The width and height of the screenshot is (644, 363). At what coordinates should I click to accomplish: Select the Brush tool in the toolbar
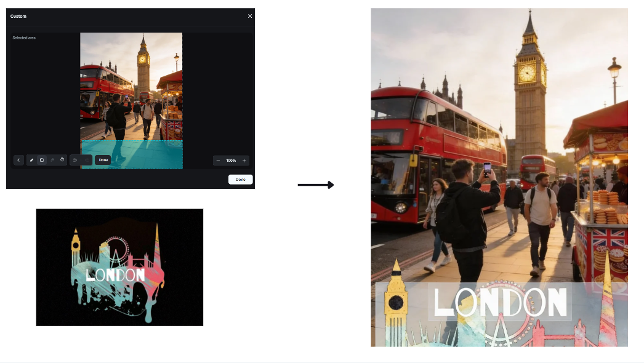pyautogui.click(x=31, y=160)
